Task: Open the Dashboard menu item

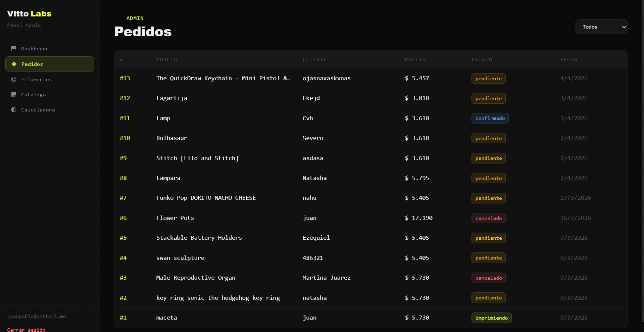Action: point(50,49)
